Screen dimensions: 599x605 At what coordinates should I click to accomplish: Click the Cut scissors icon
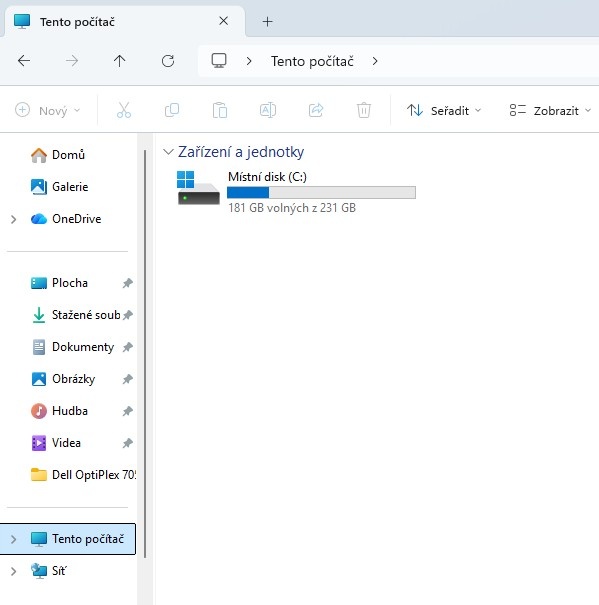pos(124,110)
